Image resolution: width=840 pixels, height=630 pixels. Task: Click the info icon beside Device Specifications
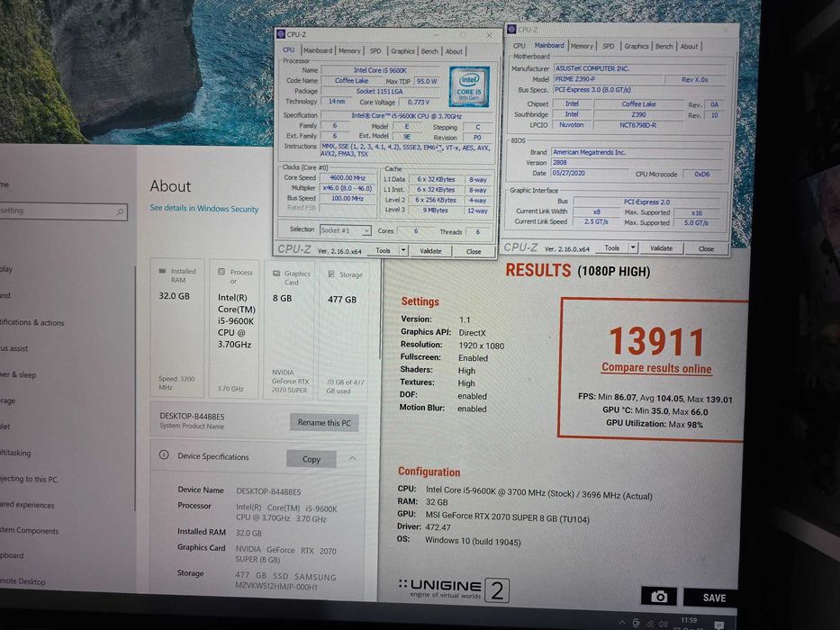(x=164, y=454)
